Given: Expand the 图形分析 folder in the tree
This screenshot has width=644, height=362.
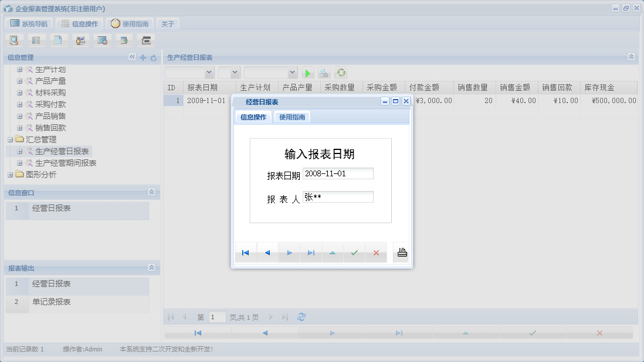Looking at the screenshot, I should 10,174.
